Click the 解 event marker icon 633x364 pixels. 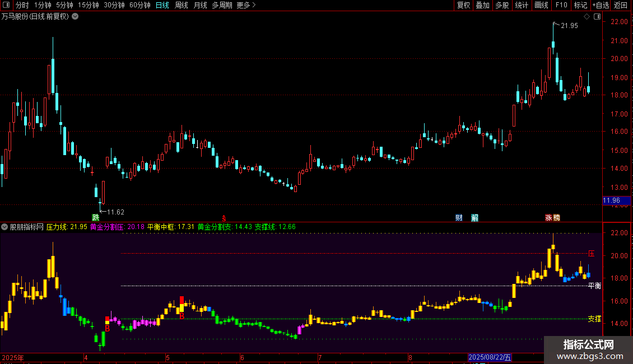coord(474,217)
